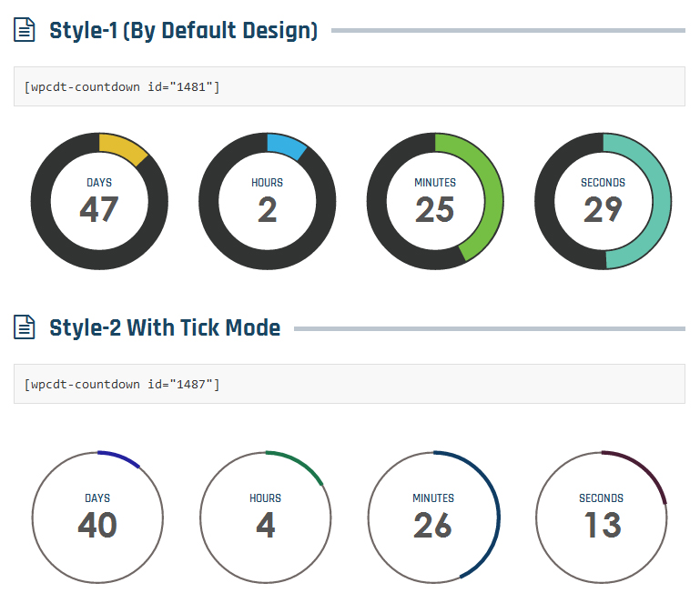
Task: Click the blue progress arc on Hours ring
Action: [286, 145]
